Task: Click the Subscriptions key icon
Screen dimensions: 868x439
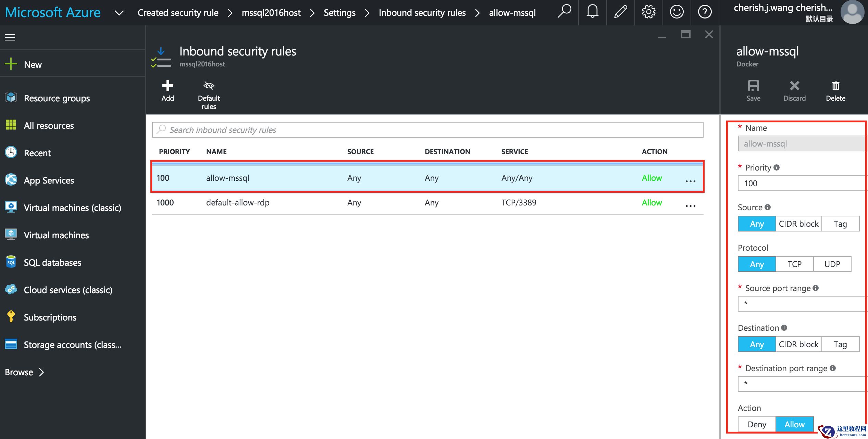Action: click(11, 317)
